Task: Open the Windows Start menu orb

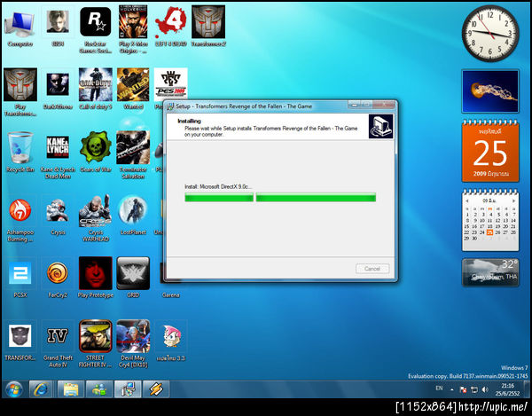Action: tap(14, 389)
